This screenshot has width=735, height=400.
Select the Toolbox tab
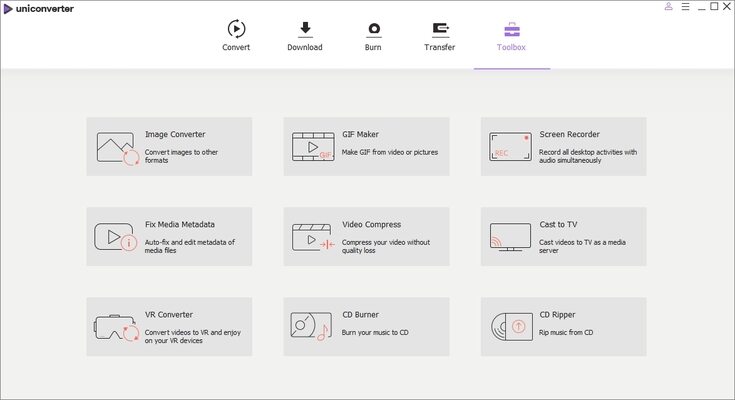click(511, 36)
